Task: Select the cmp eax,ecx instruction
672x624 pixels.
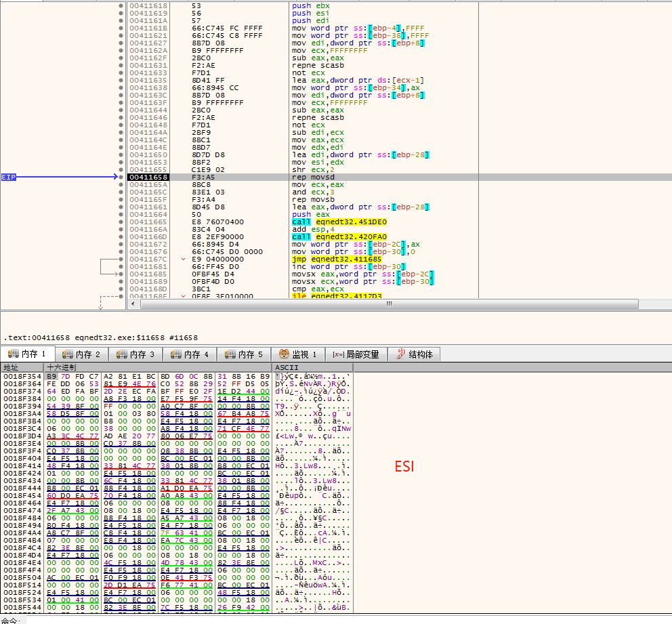Action: click(318, 289)
